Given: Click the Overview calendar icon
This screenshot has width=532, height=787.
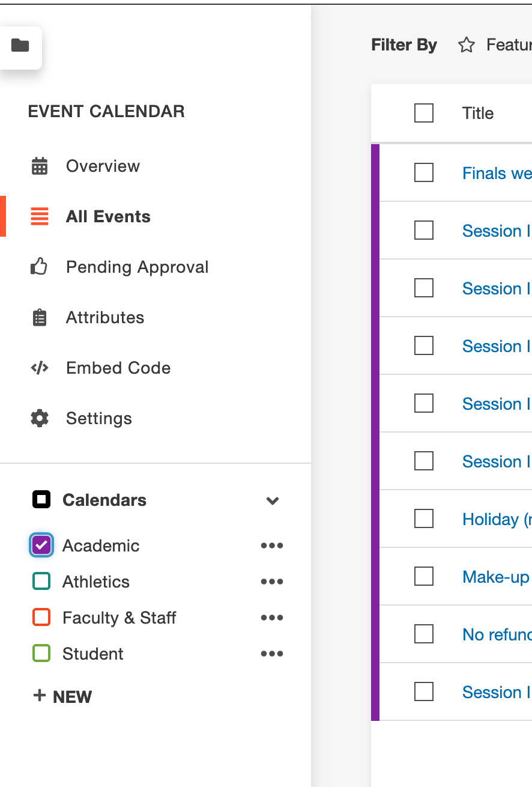Looking at the screenshot, I should (40, 166).
